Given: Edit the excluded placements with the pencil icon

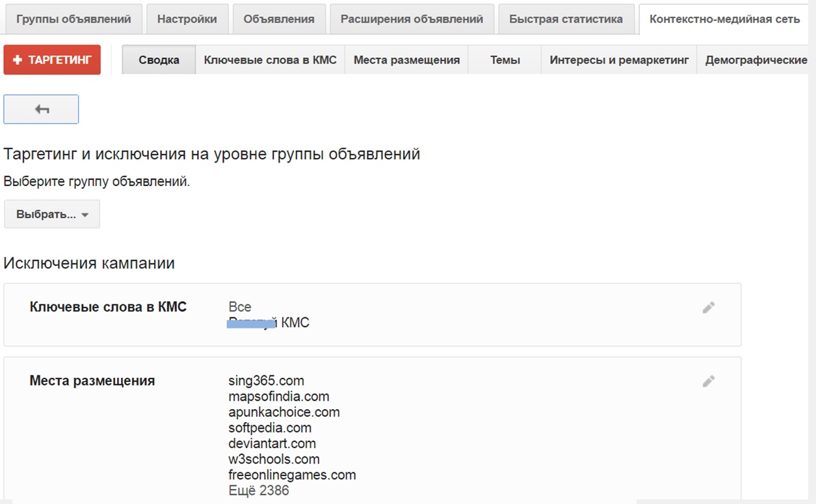Looking at the screenshot, I should tap(708, 381).
